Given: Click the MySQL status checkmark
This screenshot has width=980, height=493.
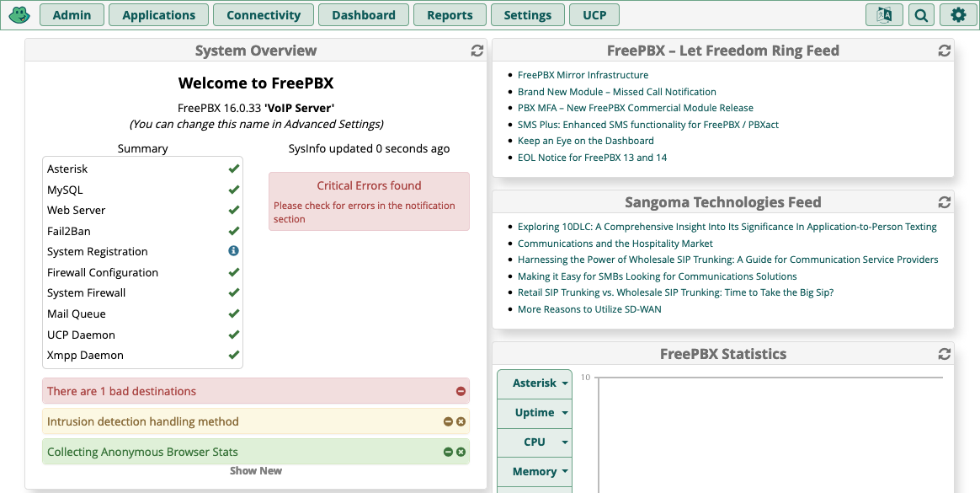Looking at the screenshot, I should (x=234, y=189).
